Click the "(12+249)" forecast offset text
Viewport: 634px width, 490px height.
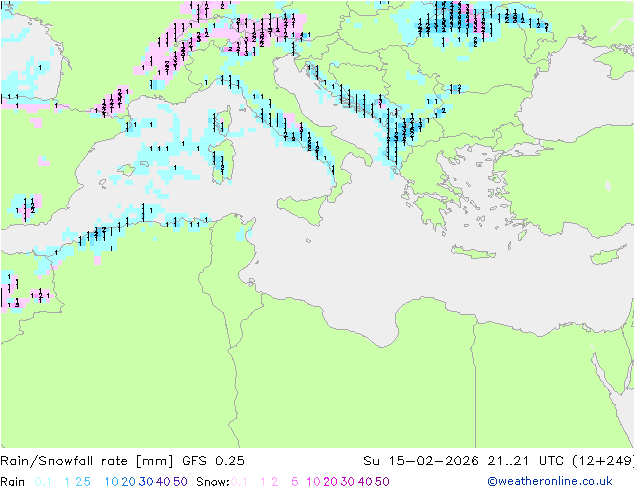[602, 461]
